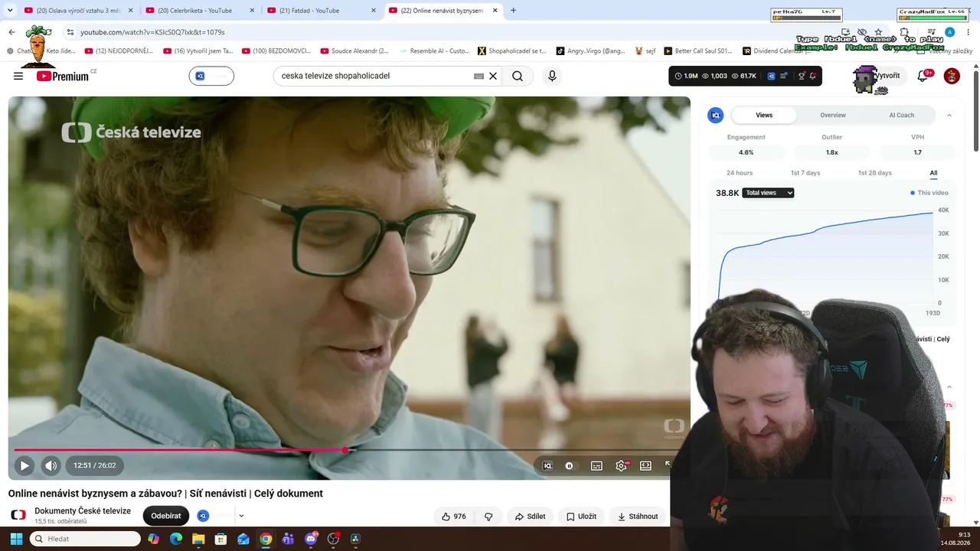Toggle autoplay in the player controls

[569, 465]
